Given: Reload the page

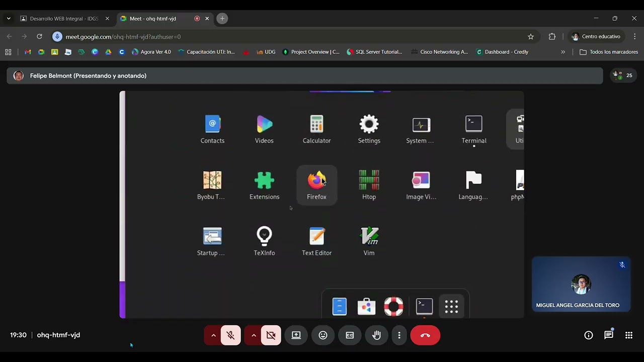Looking at the screenshot, I should point(39,37).
